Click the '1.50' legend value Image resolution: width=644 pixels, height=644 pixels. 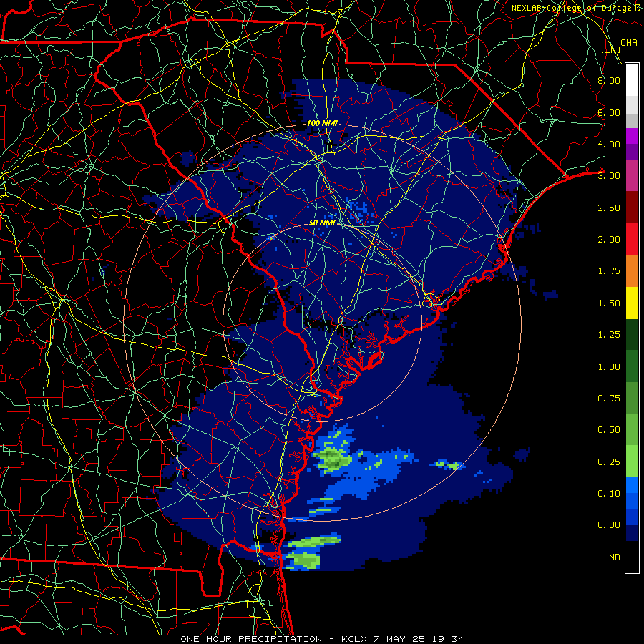pos(609,303)
